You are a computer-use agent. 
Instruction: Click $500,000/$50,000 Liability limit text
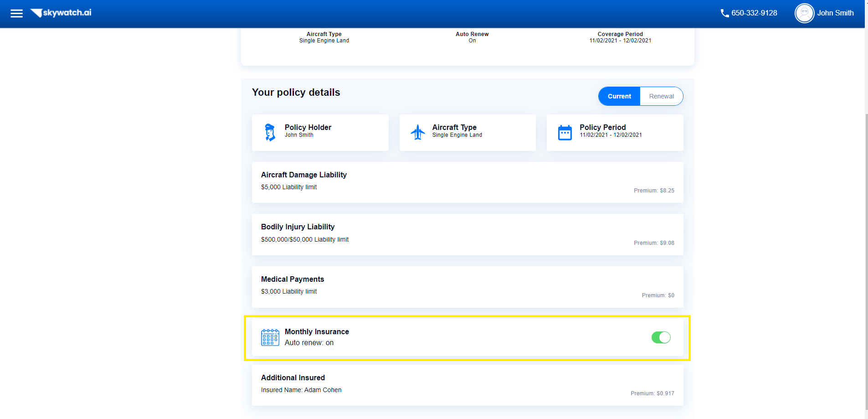[305, 239]
